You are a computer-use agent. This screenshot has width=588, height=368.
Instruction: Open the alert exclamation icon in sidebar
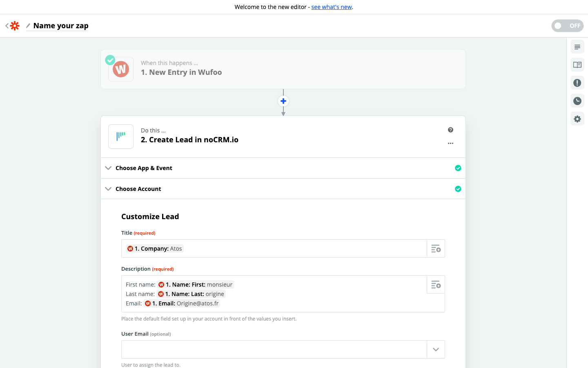pos(577,83)
